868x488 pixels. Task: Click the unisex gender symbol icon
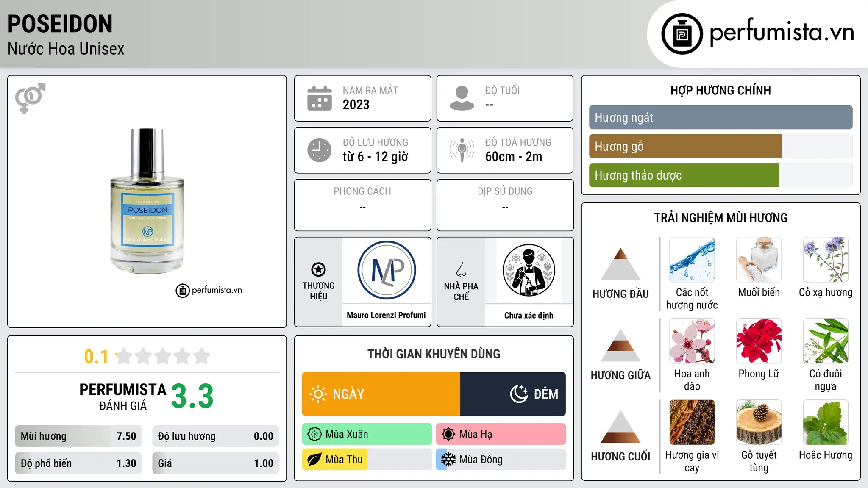(30, 98)
